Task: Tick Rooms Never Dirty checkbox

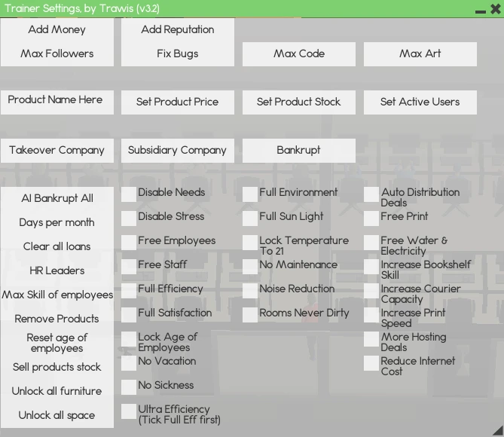Action: click(x=250, y=315)
